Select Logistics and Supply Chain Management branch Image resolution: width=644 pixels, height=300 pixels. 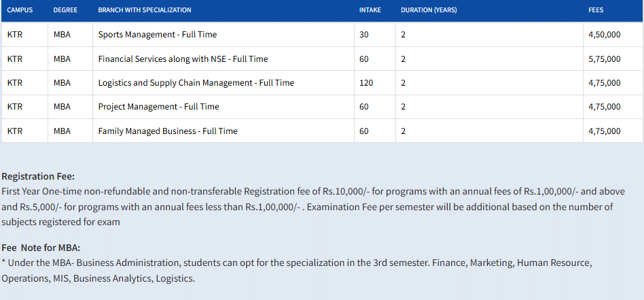coord(196,83)
